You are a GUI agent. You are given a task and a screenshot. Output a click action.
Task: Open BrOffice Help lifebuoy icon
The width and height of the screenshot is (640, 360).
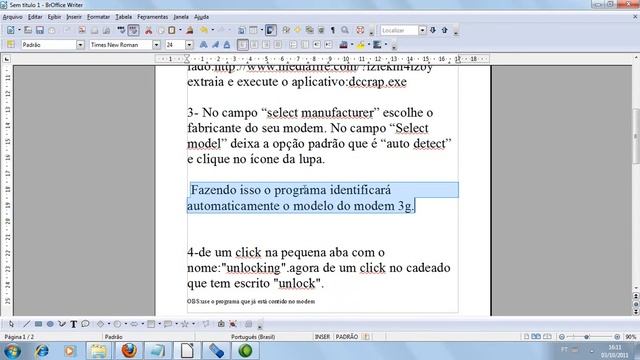tap(360, 30)
